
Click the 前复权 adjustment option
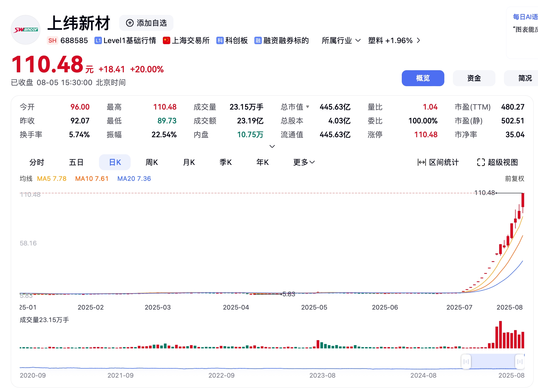pos(515,178)
